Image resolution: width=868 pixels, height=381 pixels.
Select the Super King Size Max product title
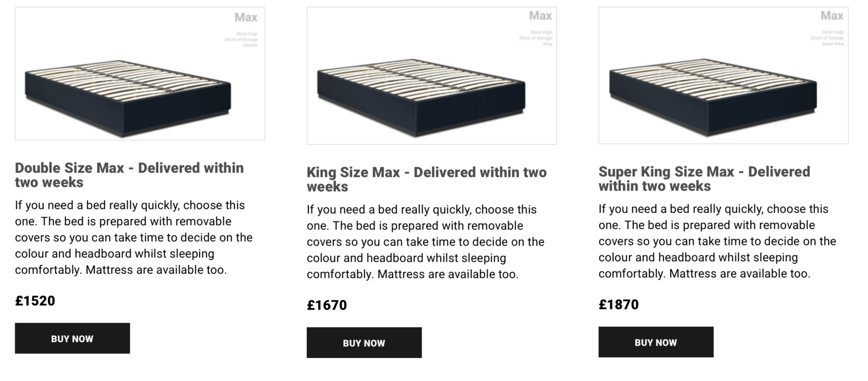pyautogui.click(x=704, y=179)
